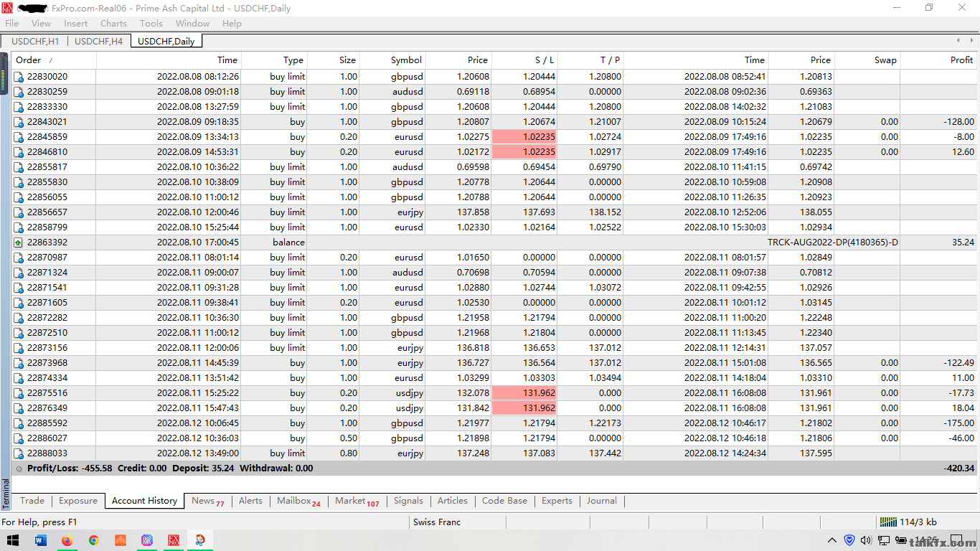Open the Mailbox tab
The height and width of the screenshot is (551, 980).
pos(298,501)
